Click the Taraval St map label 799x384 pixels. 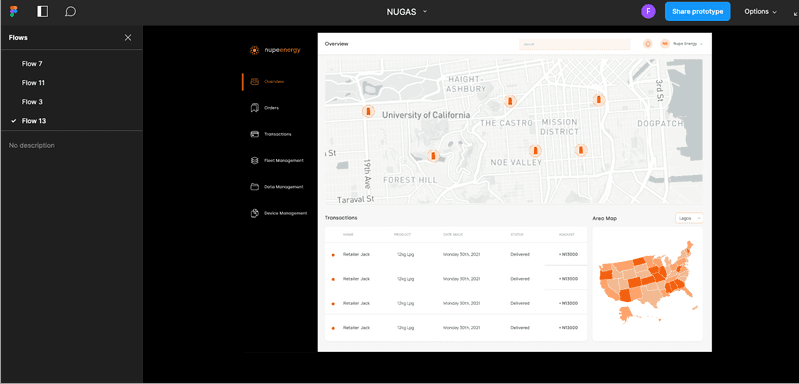356,198
